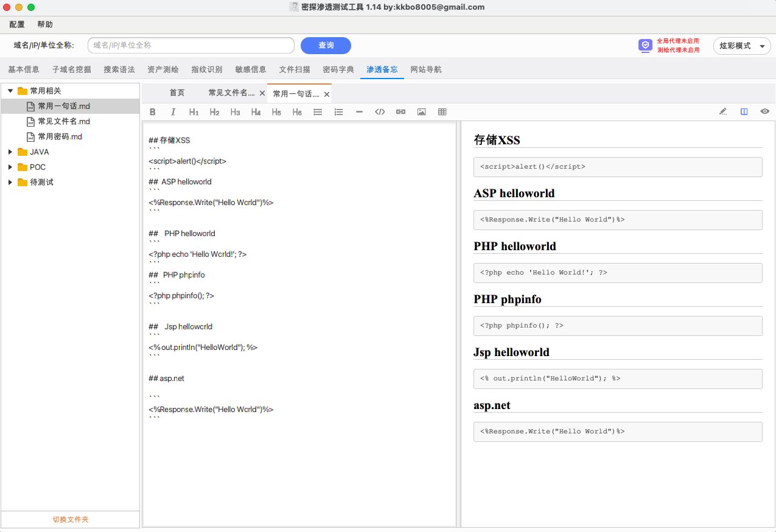Click '<?php phpinfo(); ?>' line in editor

181,296
